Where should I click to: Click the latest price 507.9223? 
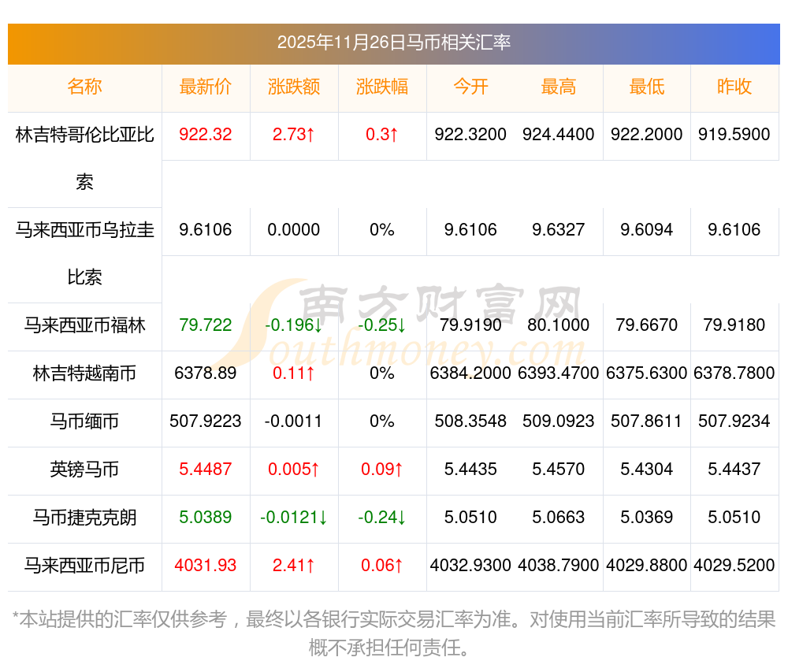206,421
